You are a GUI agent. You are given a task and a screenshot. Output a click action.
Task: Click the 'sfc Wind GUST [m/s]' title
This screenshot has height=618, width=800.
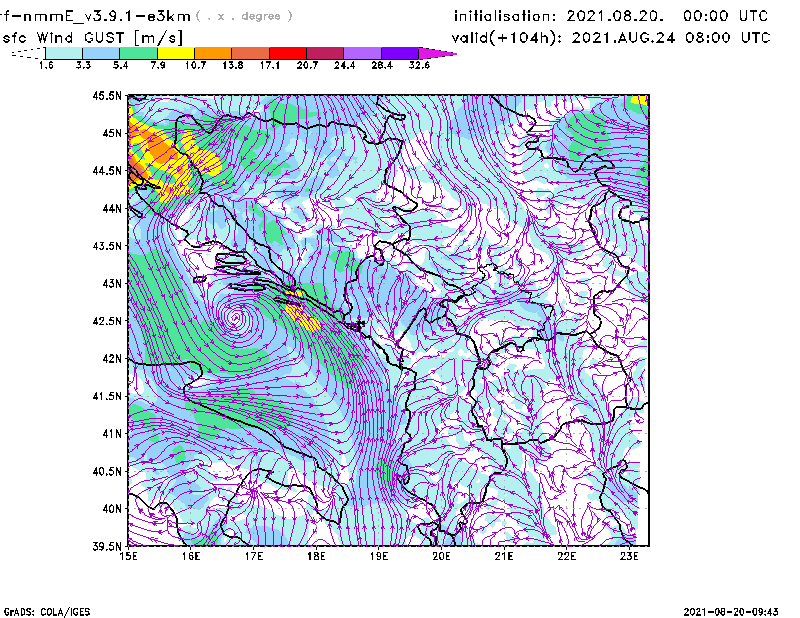pyautogui.click(x=92, y=38)
